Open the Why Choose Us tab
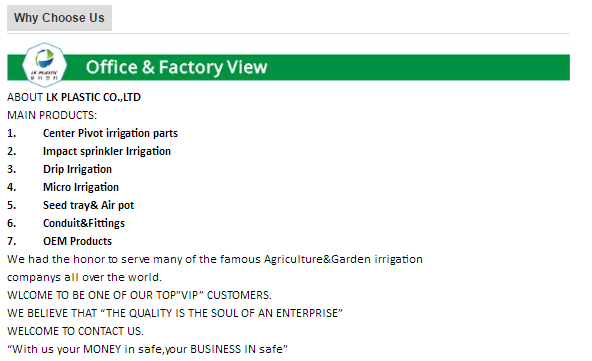The height and width of the screenshot is (361, 592). click(x=59, y=18)
